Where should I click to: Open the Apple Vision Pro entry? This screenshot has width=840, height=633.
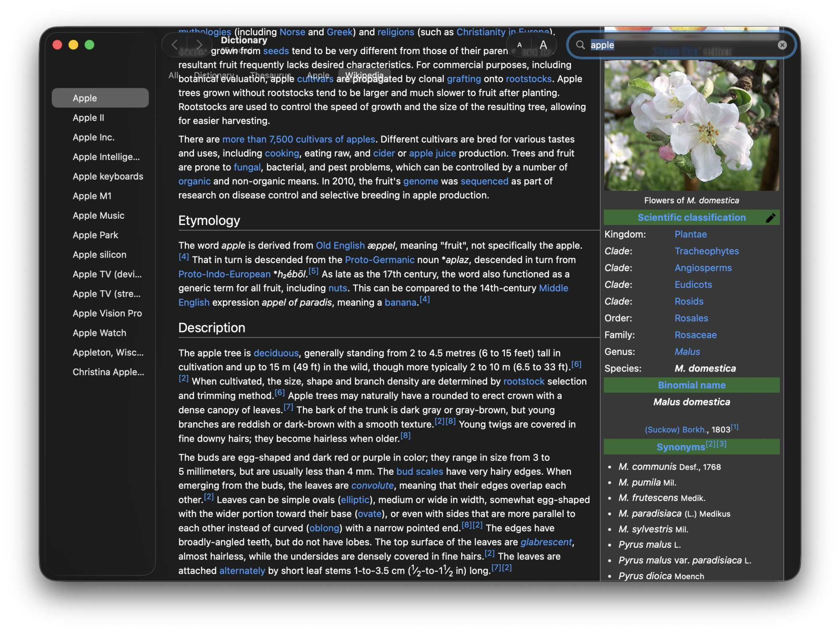click(107, 313)
